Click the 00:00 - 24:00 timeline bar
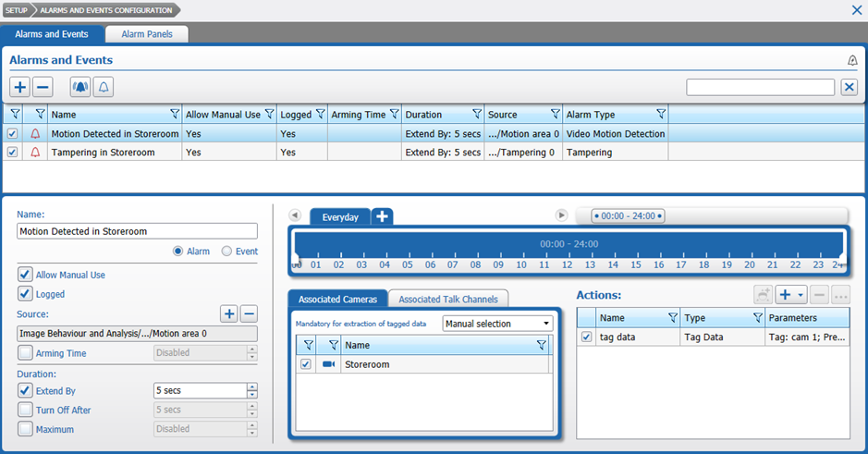 (569, 244)
